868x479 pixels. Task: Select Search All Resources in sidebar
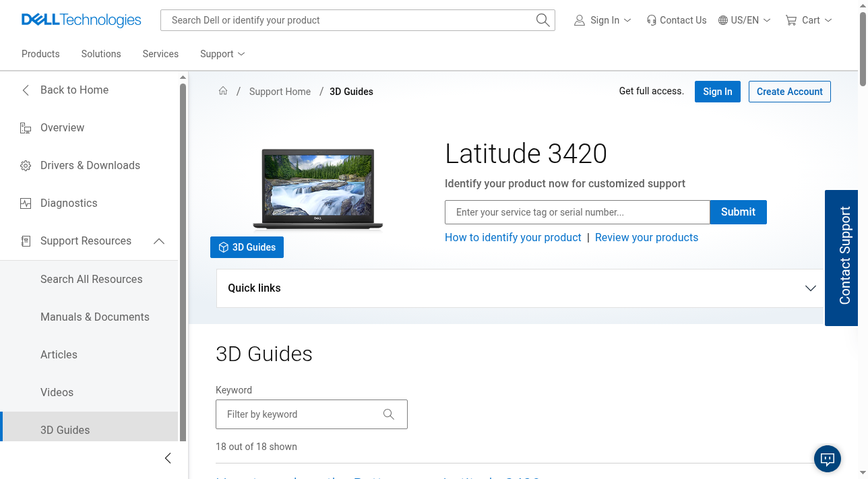pyautogui.click(x=92, y=279)
